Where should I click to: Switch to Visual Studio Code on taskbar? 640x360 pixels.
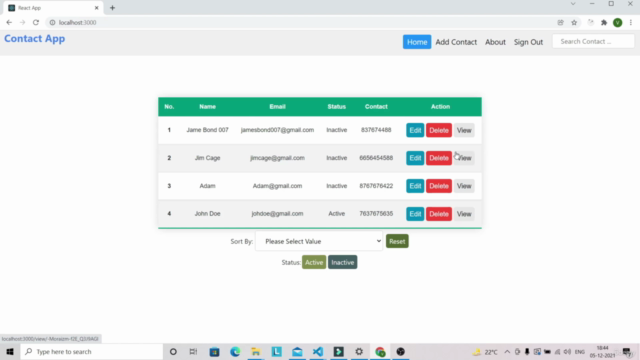click(318, 351)
